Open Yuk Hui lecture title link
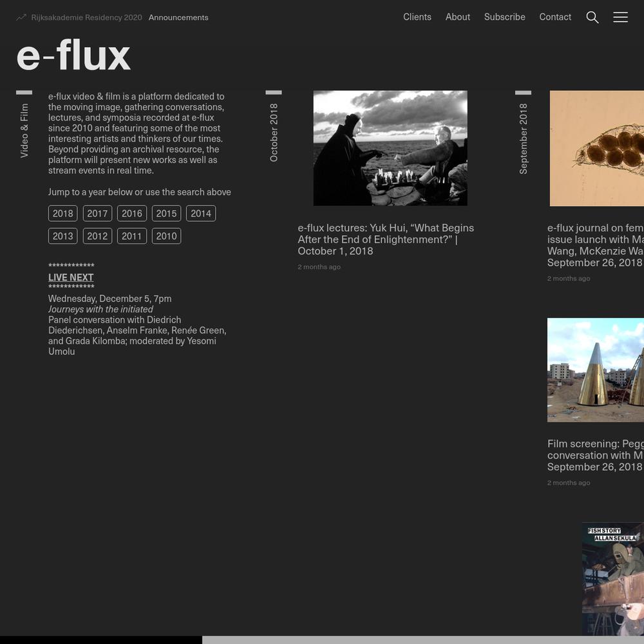The height and width of the screenshot is (644, 644). click(386, 240)
